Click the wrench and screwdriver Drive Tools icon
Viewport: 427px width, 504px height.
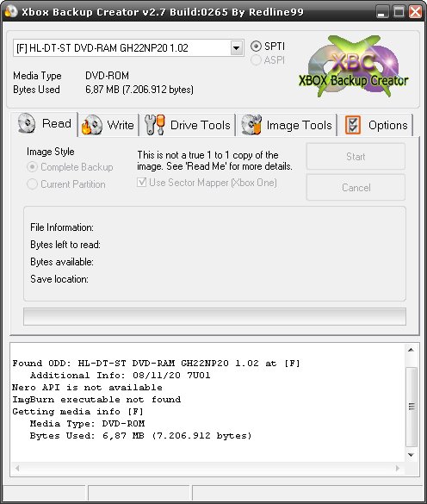[155, 125]
